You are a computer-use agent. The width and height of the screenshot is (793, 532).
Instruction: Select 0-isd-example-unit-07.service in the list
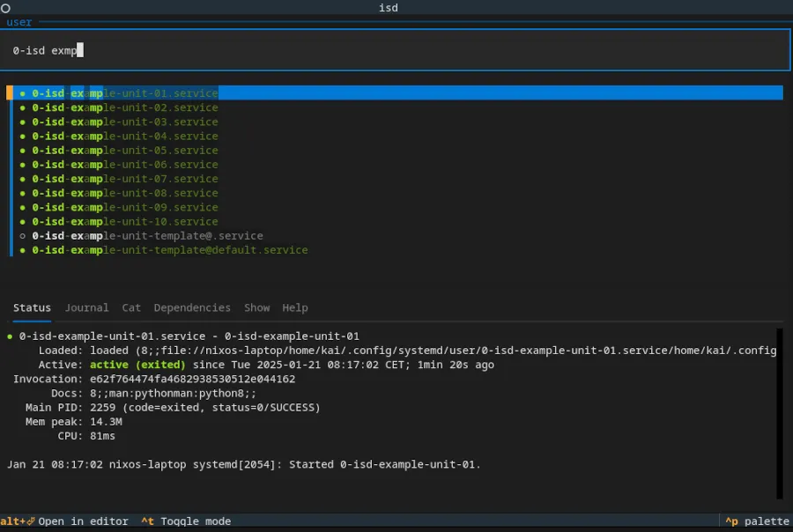(125, 179)
